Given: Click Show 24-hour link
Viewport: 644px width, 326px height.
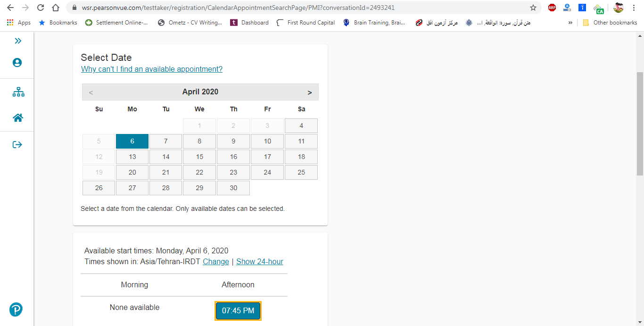Looking at the screenshot, I should 259,262.
